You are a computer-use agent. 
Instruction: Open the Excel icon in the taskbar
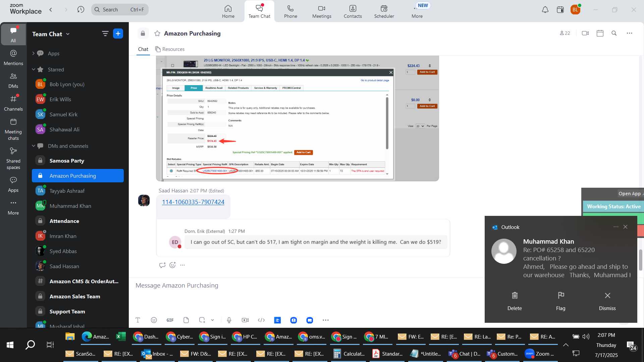tap(120, 337)
